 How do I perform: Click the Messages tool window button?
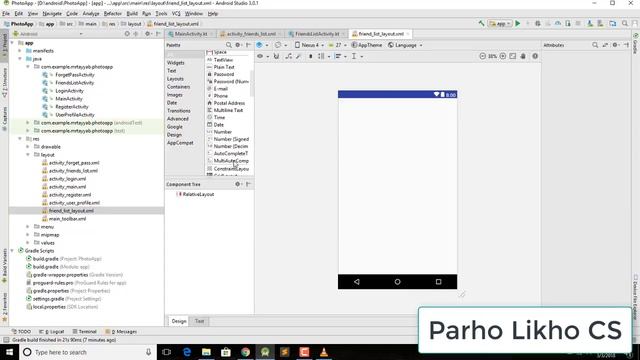pyautogui.click(x=121, y=331)
